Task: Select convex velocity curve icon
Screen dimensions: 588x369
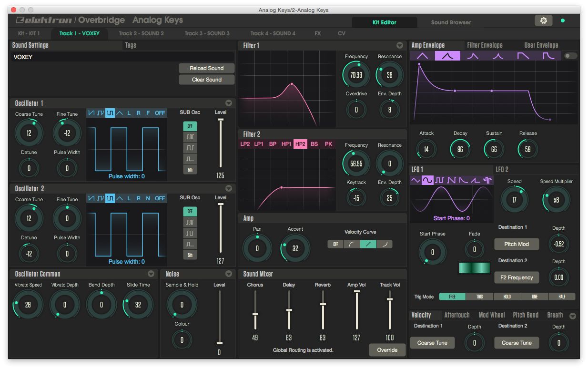Action: [x=384, y=244]
